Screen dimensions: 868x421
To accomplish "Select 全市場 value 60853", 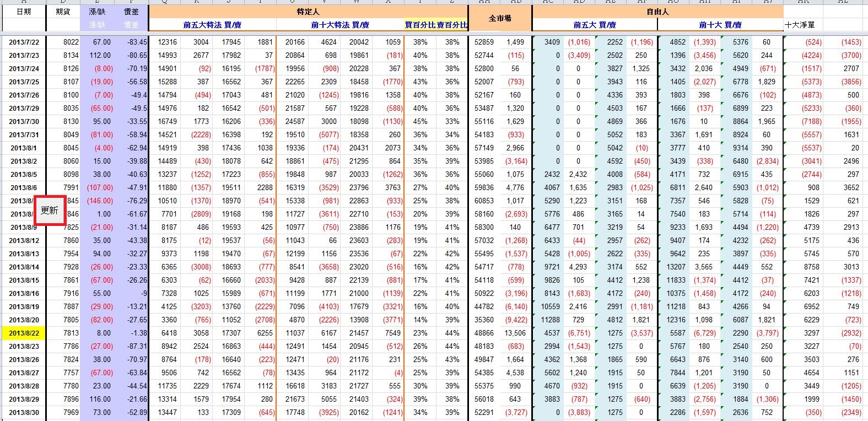I will click(x=484, y=201).
